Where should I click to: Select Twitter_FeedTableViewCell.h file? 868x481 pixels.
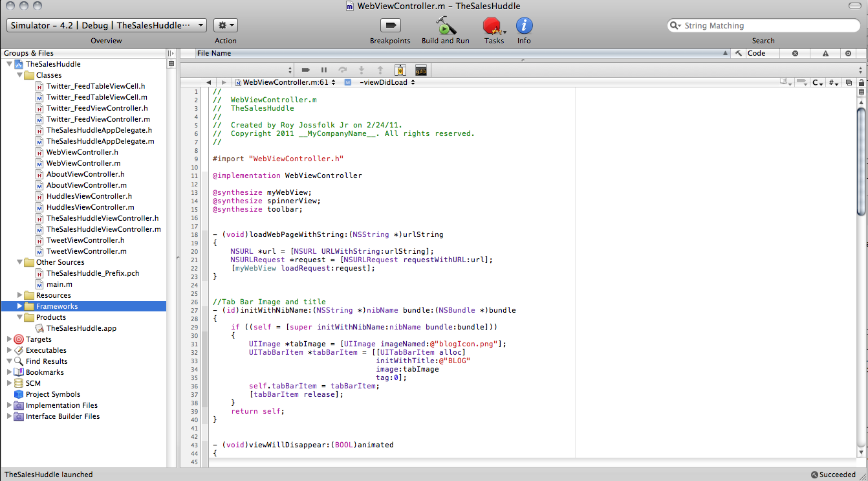(96, 86)
